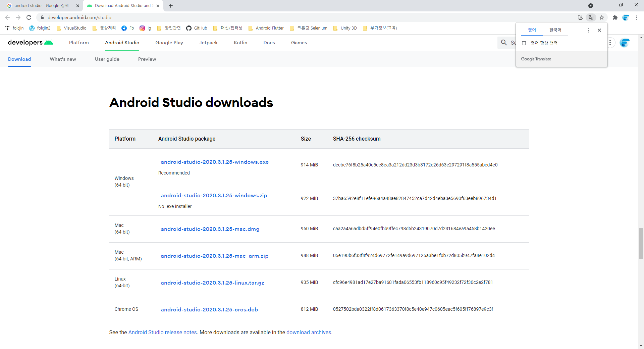Image resolution: width=644 pixels, height=349 pixels.
Task: Click the '914 MiB' size cell
Action: [x=309, y=165]
